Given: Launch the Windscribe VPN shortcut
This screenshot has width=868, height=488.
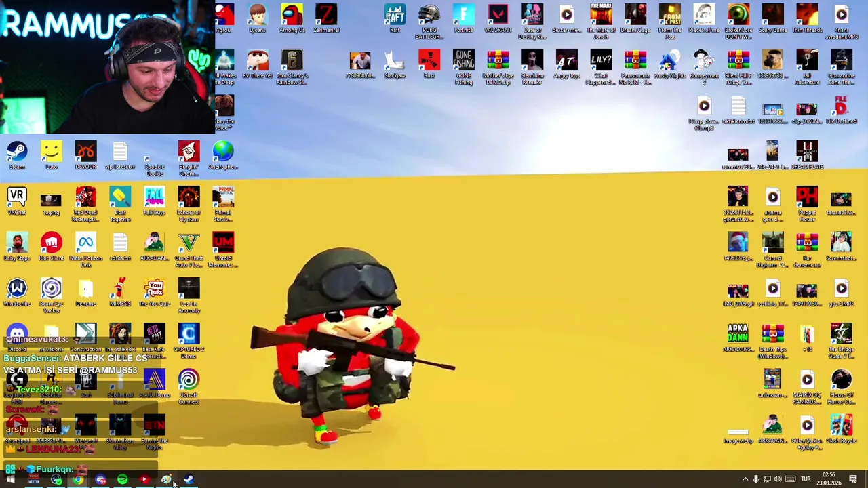Looking at the screenshot, I should (x=17, y=292).
